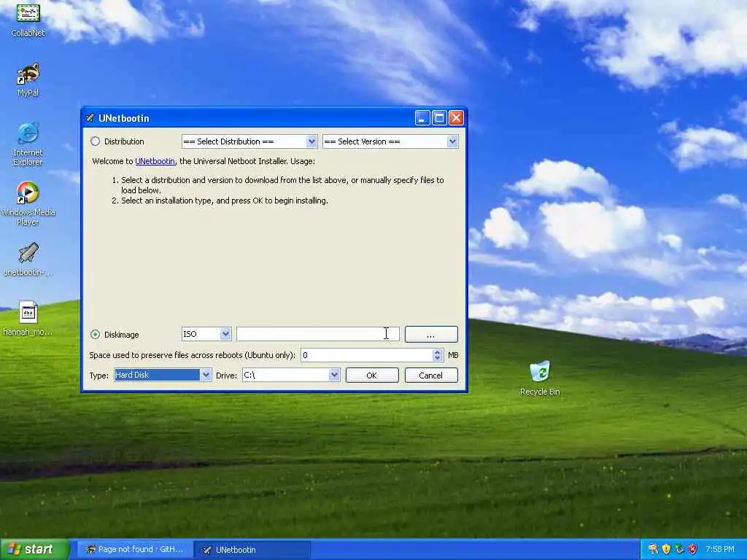Click the persistence space MB field
Screen dimensions: 747x560
point(367,355)
